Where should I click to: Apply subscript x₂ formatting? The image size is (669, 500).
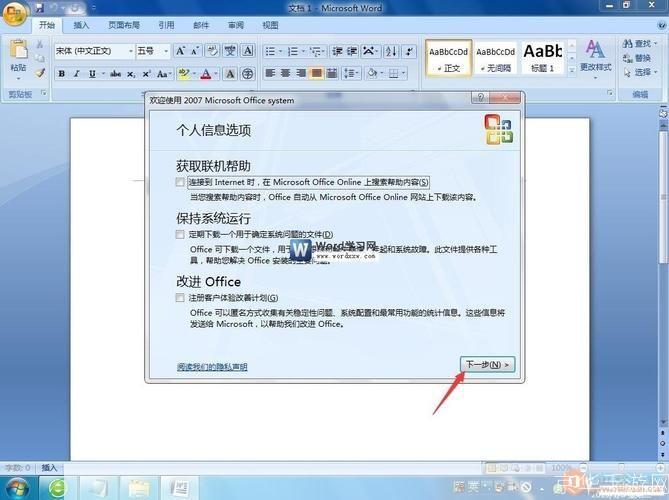(131, 74)
